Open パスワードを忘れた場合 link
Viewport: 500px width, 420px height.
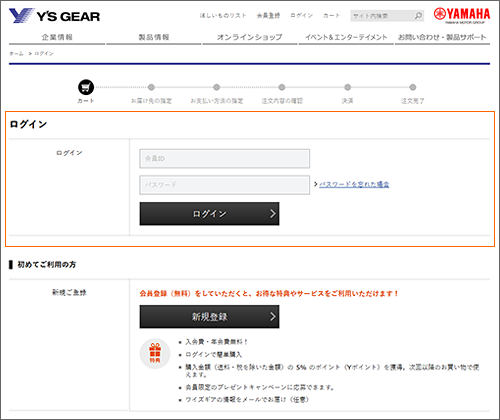pyautogui.click(x=354, y=184)
